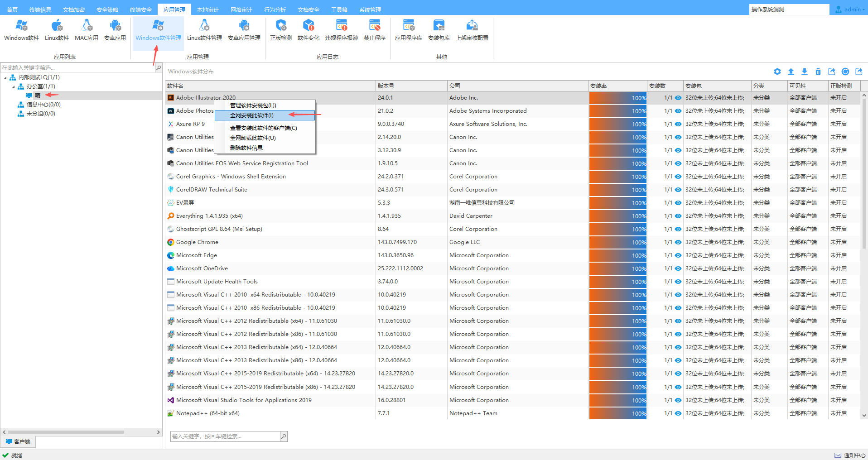Collapse the 内部测试LQ tree node

[x=5, y=78]
